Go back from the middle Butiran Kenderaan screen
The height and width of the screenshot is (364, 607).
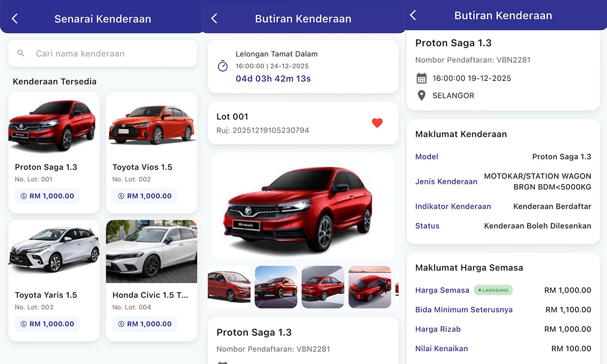214,19
